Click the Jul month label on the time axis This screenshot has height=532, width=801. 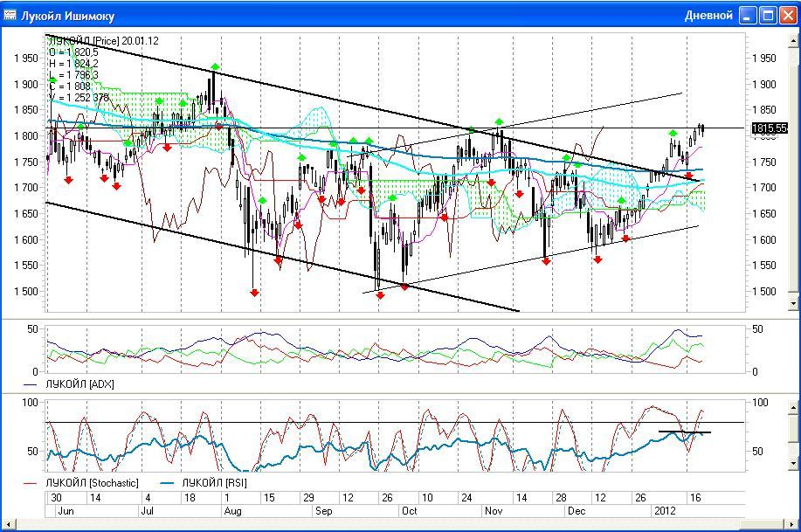click(147, 511)
